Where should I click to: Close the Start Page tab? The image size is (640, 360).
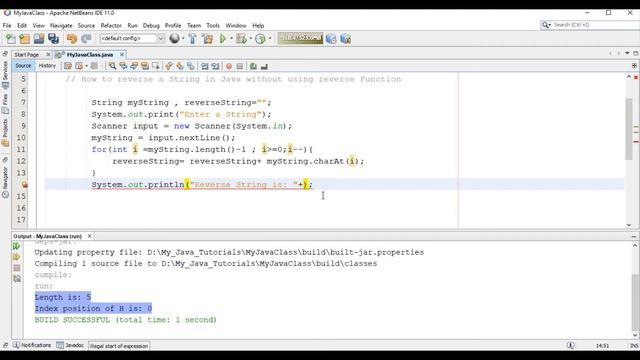coord(48,54)
